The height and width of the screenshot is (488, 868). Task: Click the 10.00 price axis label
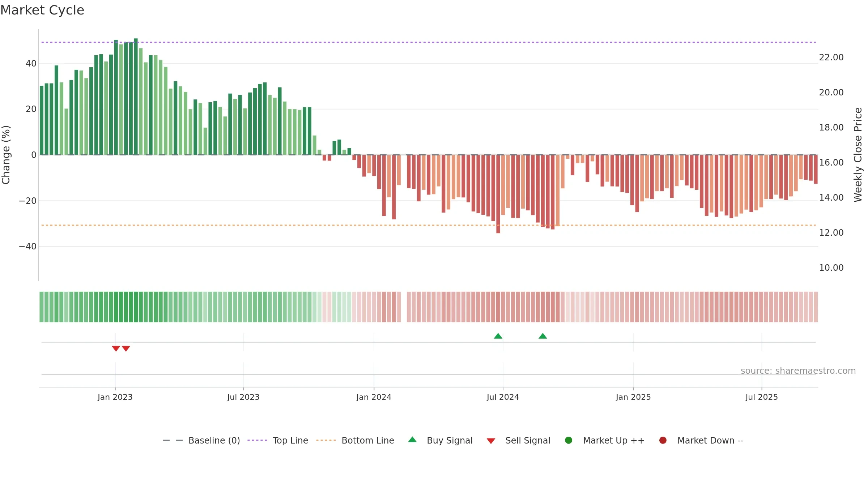click(831, 268)
